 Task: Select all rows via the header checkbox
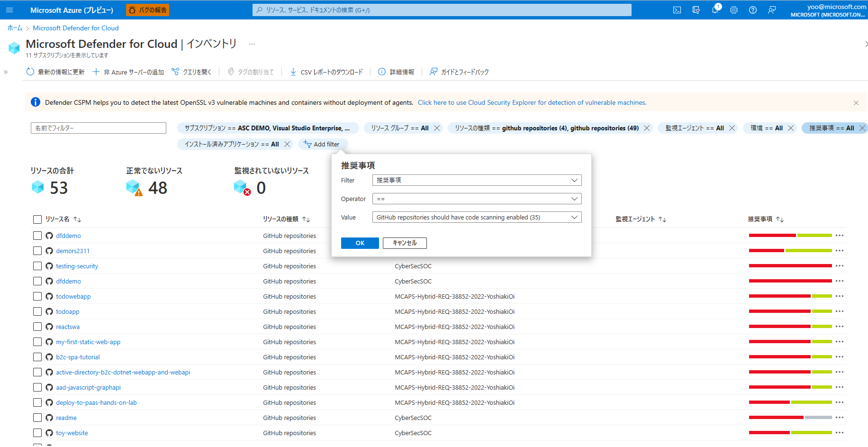pyautogui.click(x=37, y=219)
